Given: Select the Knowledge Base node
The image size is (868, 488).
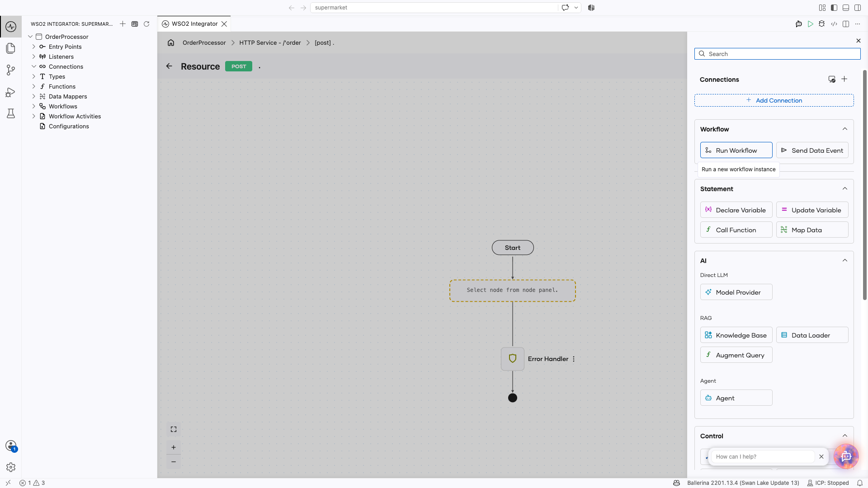Looking at the screenshot, I should [736, 335].
